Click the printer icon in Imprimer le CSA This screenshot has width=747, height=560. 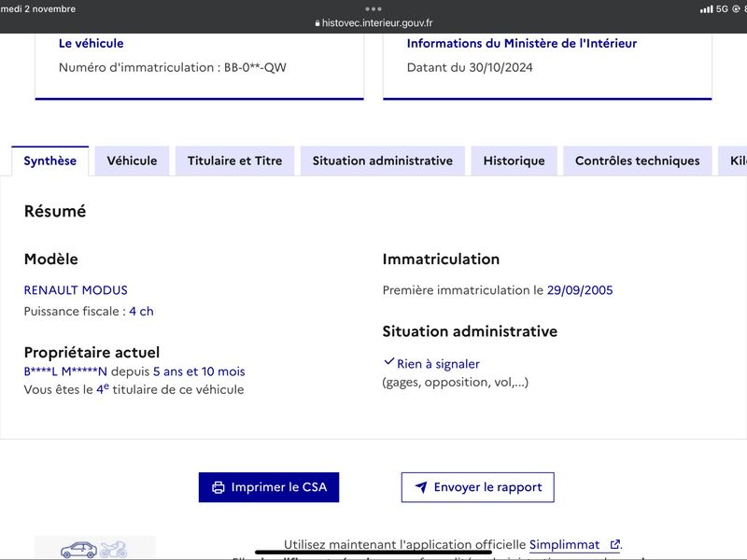click(218, 487)
